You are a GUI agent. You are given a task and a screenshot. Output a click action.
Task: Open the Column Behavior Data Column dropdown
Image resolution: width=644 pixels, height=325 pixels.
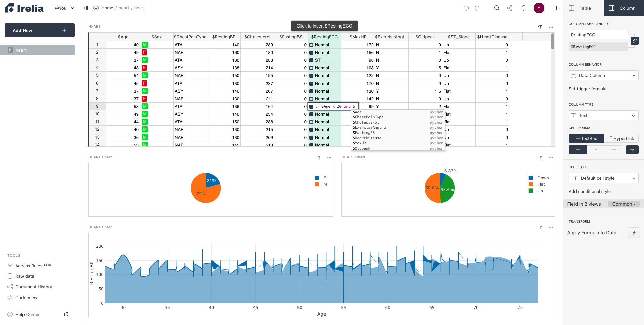[x=604, y=75]
